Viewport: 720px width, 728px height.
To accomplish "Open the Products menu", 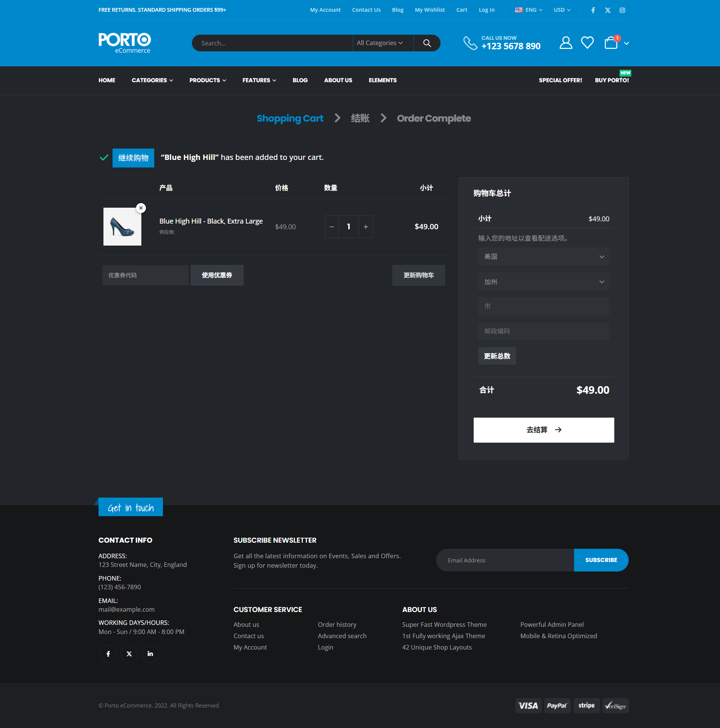I will [208, 80].
